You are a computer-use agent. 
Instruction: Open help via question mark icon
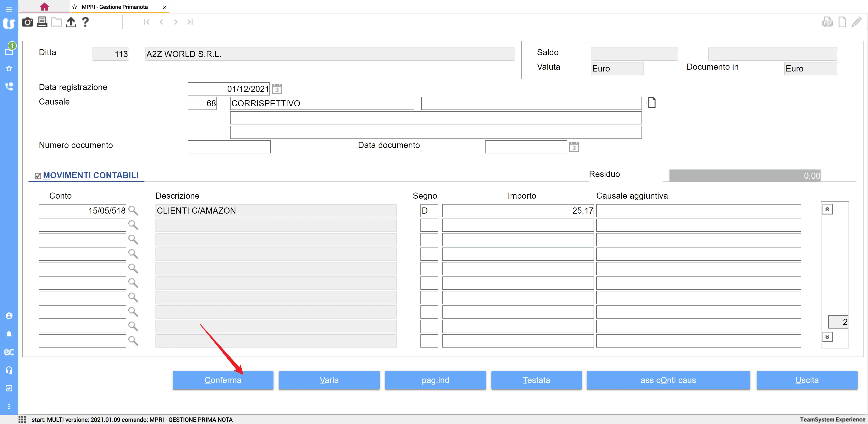click(x=85, y=22)
